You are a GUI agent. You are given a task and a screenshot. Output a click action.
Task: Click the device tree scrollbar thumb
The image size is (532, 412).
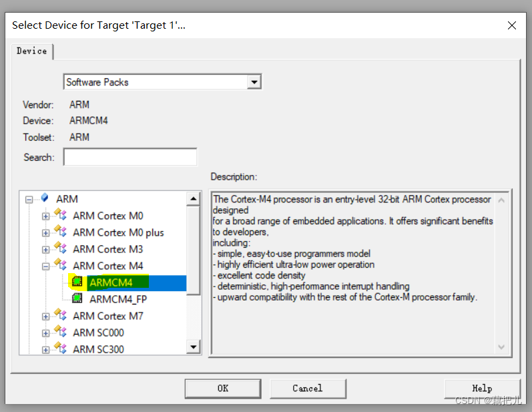click(x=194, y=250)
